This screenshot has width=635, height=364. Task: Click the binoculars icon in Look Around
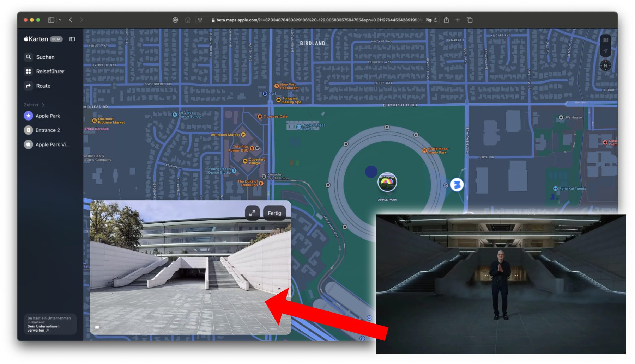coord(97,327)
